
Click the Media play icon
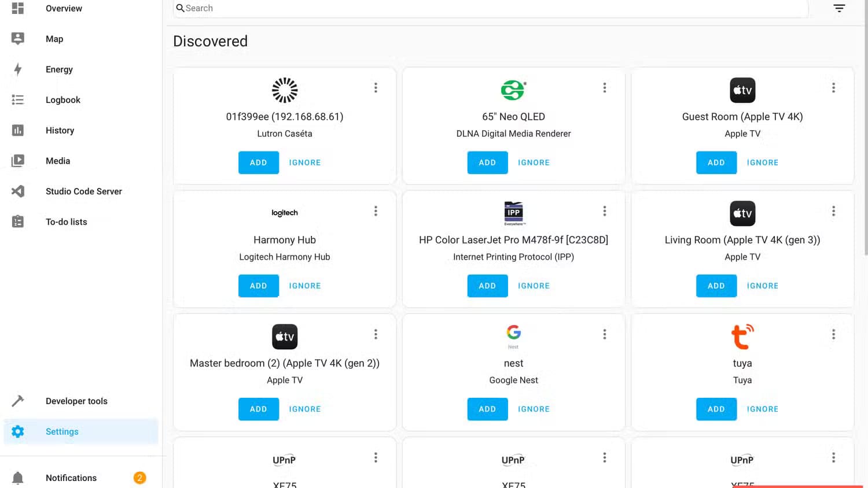point(18,161)
